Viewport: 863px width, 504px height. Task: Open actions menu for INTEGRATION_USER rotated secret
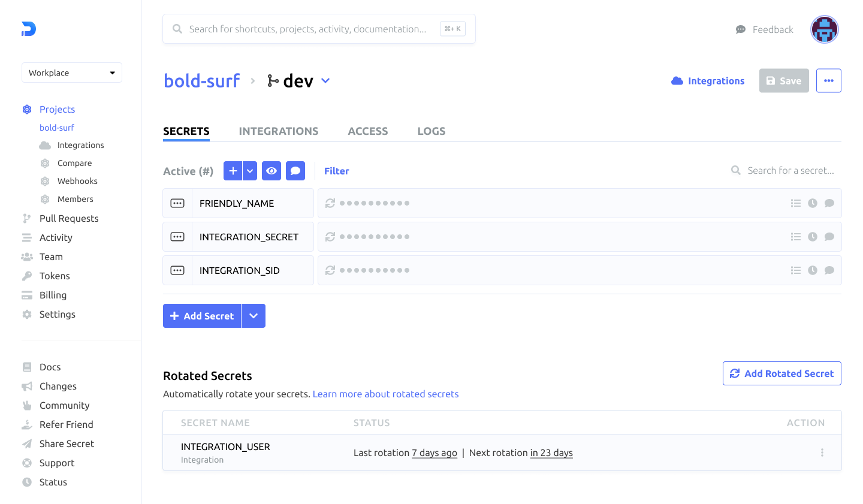click(x=822, y=452)
